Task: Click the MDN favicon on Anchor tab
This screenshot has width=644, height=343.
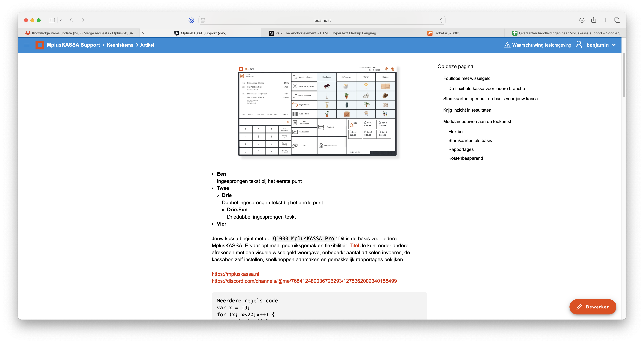Action: 271,33
